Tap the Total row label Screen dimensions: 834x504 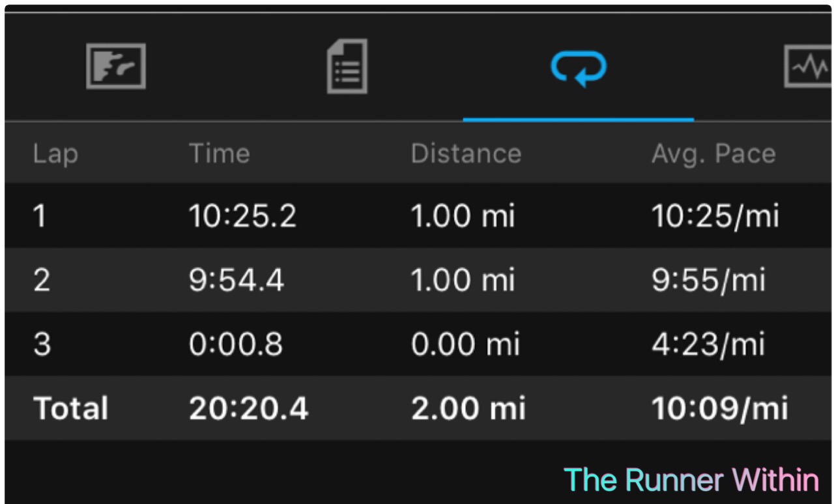point(71,409)
